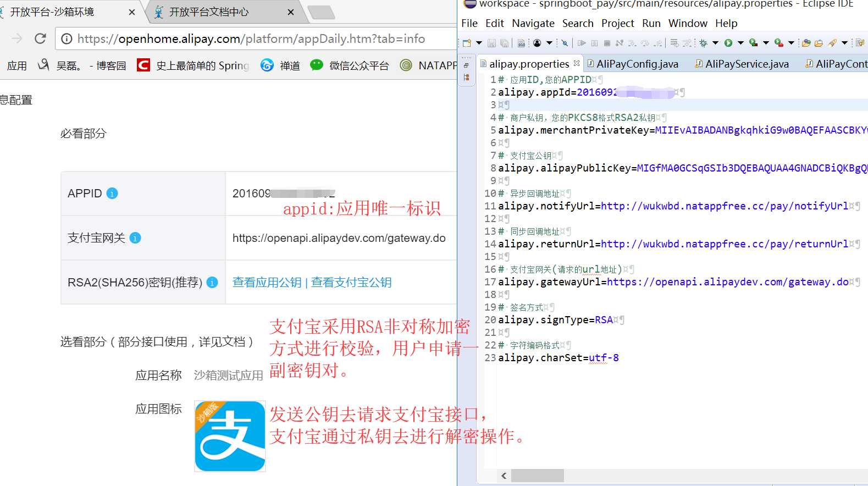Click the Restore view icon in Eclipse left gutter
The width and height of the screenshot is (868, 486).
click(x=466, y=65)
